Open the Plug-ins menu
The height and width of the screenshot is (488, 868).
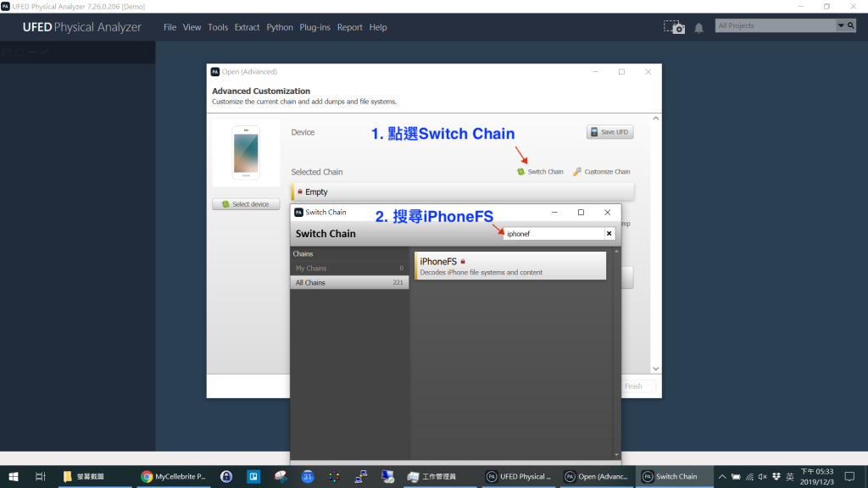tap(314, 27)
